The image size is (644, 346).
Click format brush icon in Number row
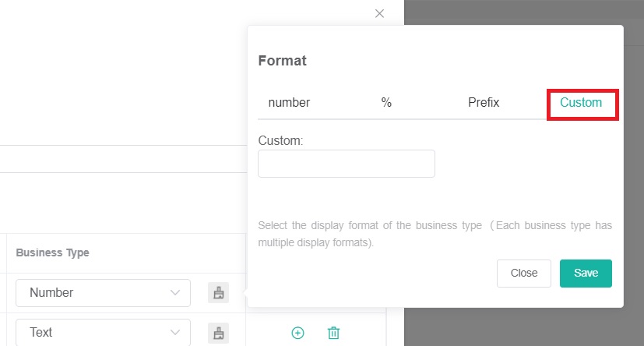tap(219, 293)
